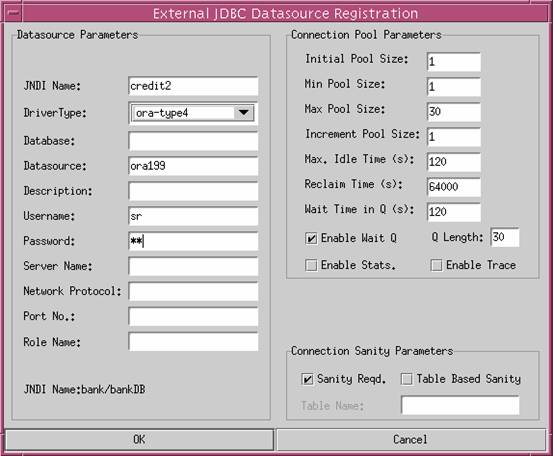This screenshot has width=553, height=456.
Task: Click the OK button
Action: coord(139,439)
